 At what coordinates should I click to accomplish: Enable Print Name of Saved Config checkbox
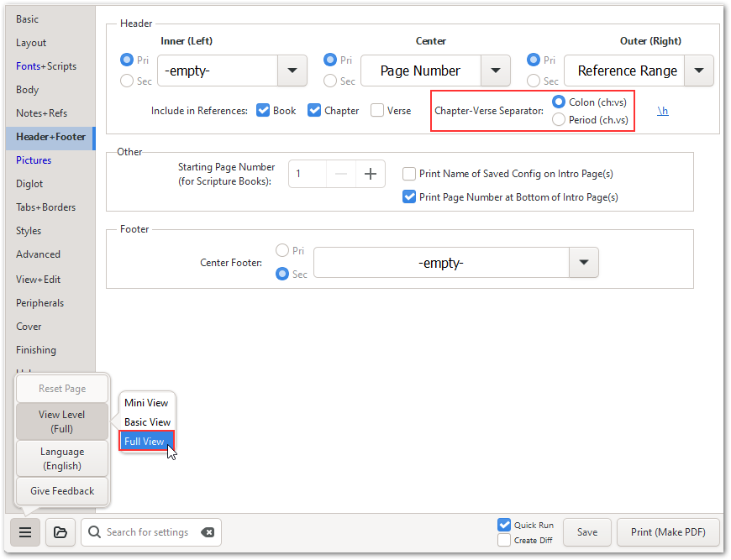pos(409,174)
